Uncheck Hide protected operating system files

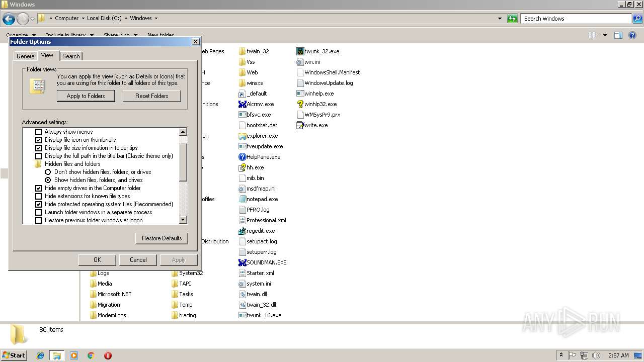38,204
